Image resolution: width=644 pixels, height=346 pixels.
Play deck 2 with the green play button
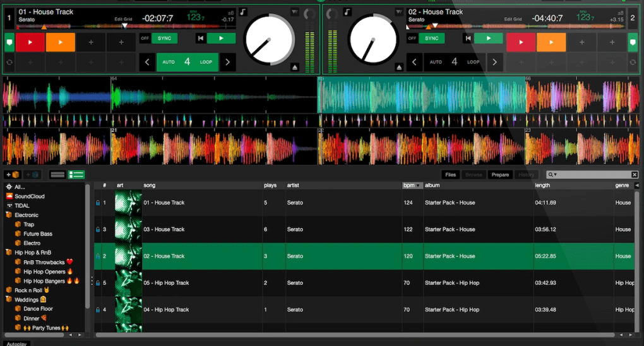click(x=488, y=39)
